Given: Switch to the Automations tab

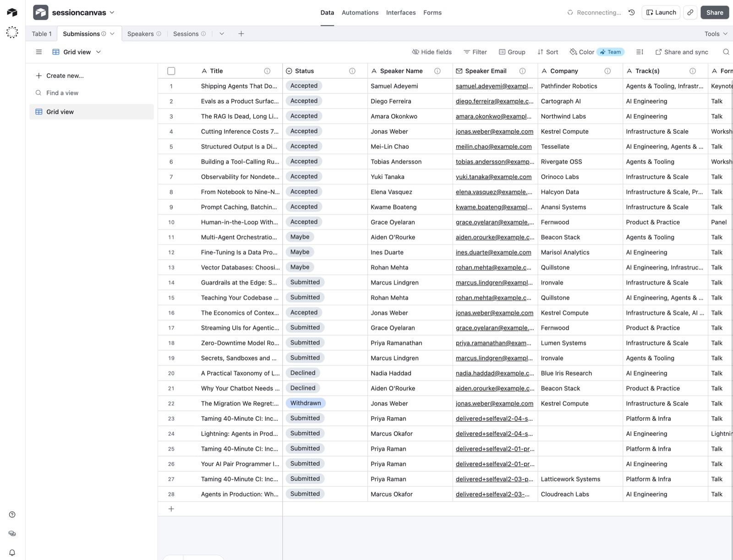Looking at the screenshot, I should click(360, 12).
